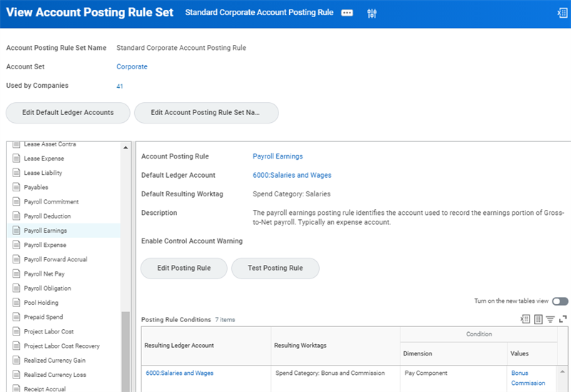Select Payroll Net Pay in rule list
The image size is (571, 392).
(44, 273)
